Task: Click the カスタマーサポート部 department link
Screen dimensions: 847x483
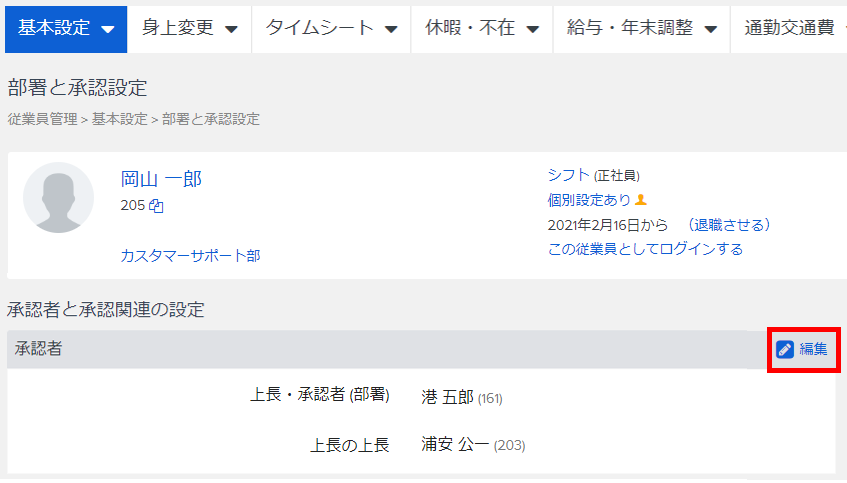Action: pyautogui.click(x=190, y=255)
